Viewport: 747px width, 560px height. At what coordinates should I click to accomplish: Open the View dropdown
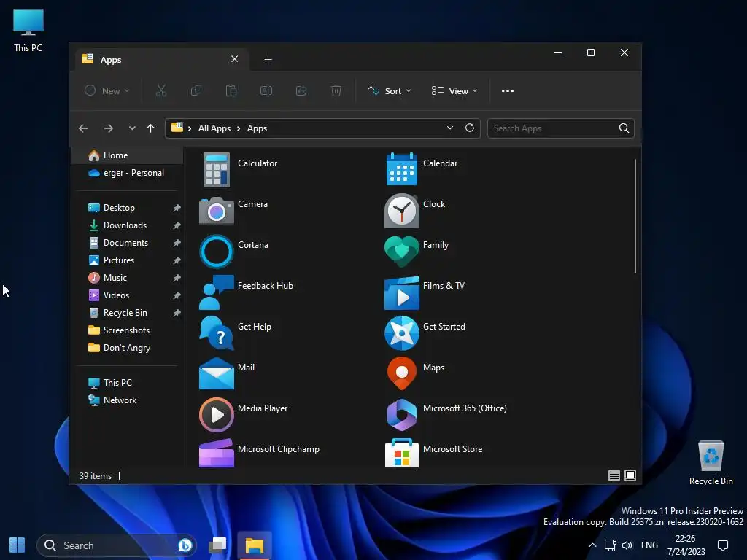[x=454, y=90]
